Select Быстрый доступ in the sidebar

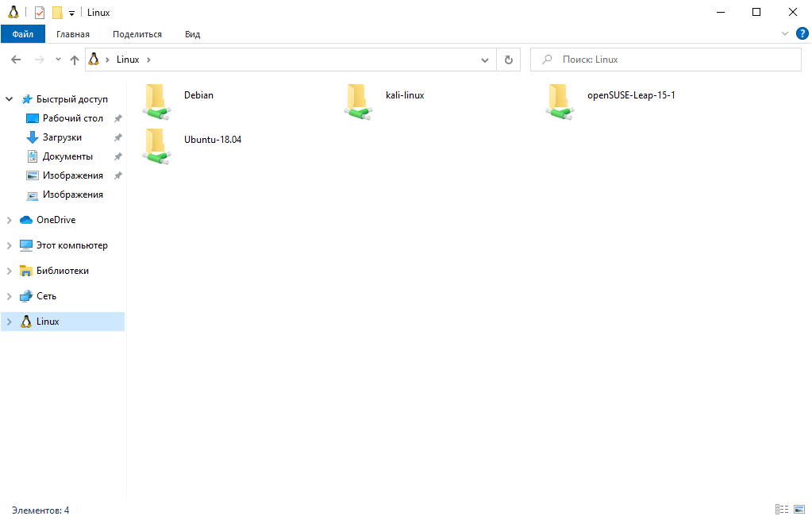[72, 99]
